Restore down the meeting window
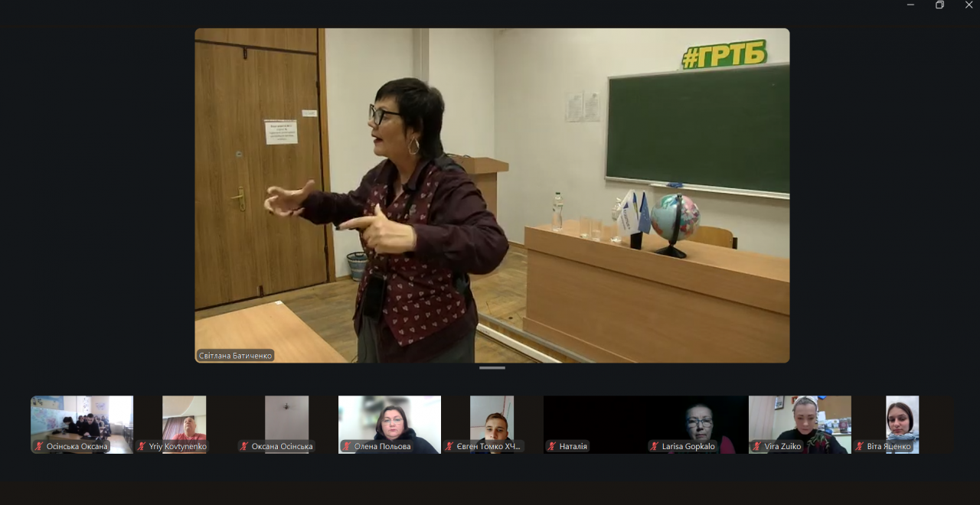Viewport: 980px width, 505px height. [939, 5]
